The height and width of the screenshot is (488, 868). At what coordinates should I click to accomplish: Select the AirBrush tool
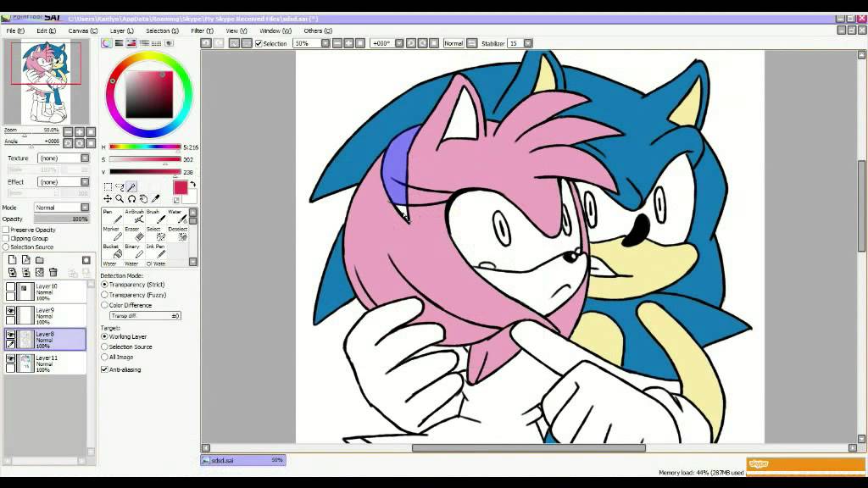pos(134,216)
